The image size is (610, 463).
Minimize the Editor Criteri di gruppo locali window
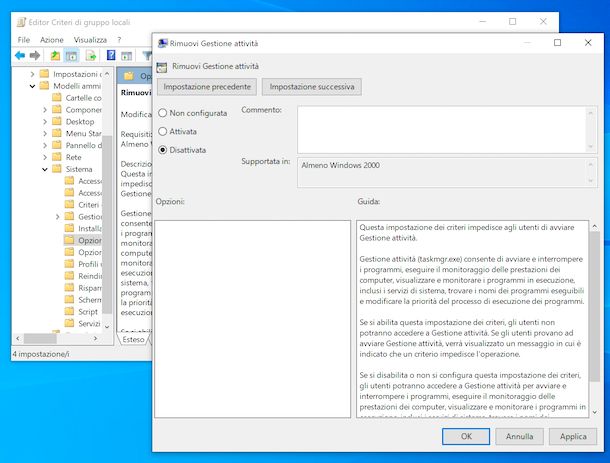(x=482, y=22)
